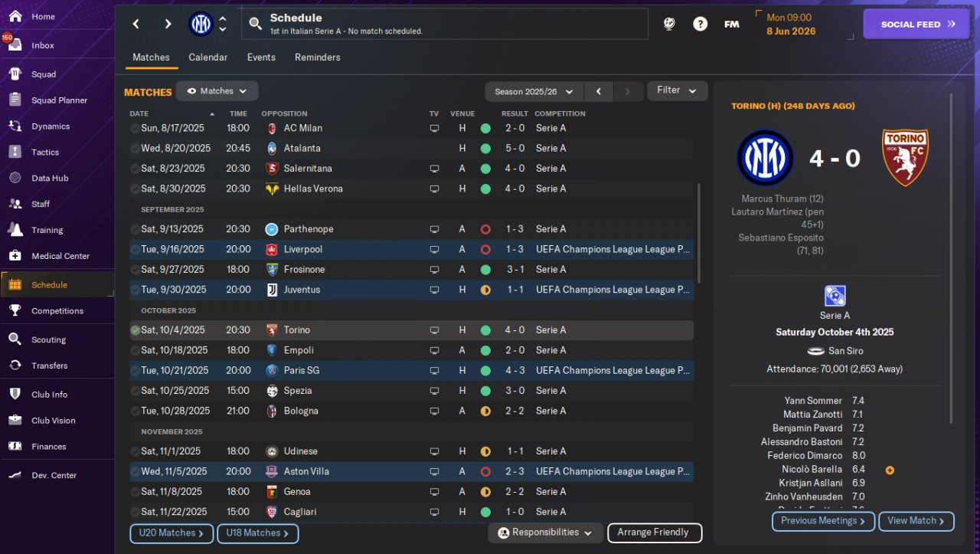Image resolution: width=980 pixels, height=554 pixels.
Task: Click the help question mark icon
Action: coord(700,24)
